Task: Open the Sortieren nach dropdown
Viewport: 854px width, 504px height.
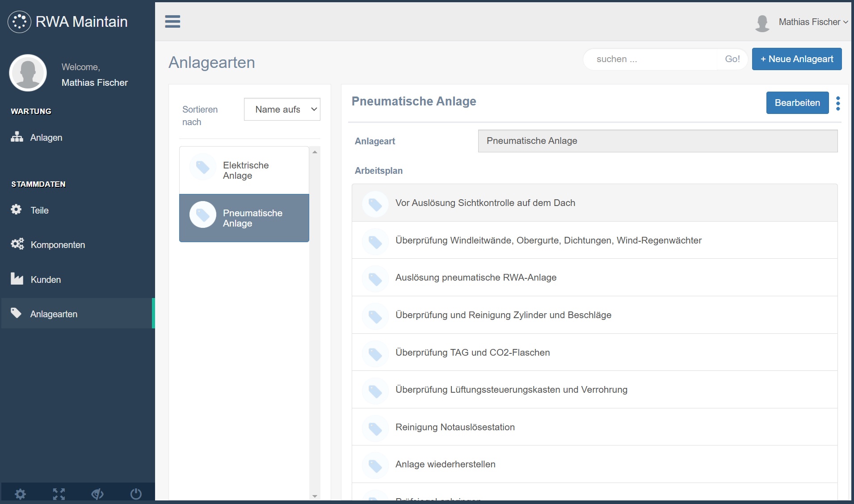Action: 282,109
